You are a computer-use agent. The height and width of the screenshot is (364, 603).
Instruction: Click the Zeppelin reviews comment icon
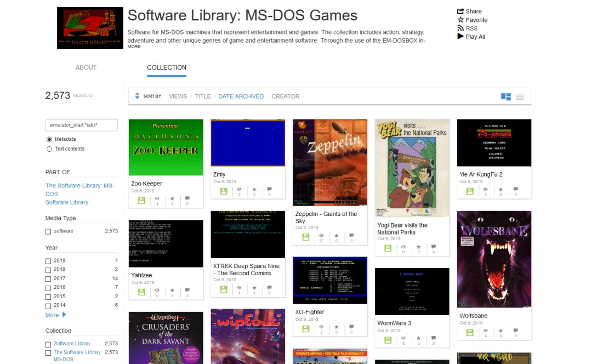click(x=351, y=235)
